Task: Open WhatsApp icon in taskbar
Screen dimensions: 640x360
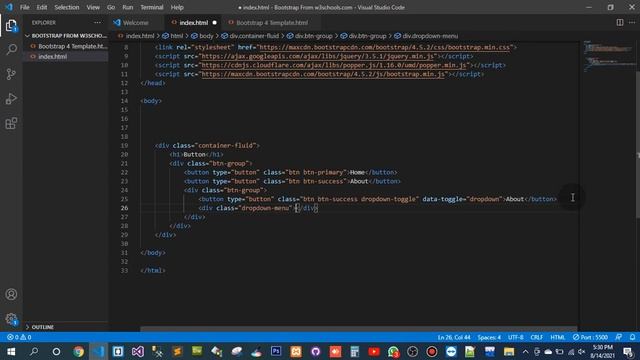Action: (393, 351)
